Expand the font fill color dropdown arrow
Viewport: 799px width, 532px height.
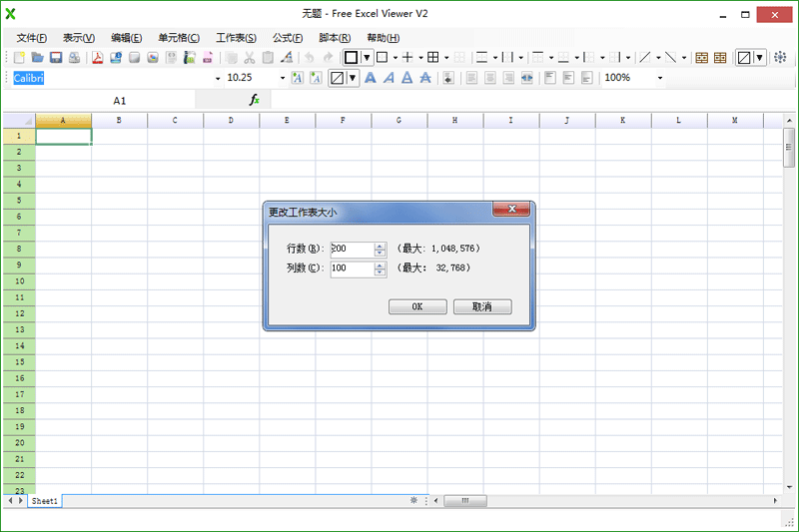pyautogui.click(x=353, y=78)
